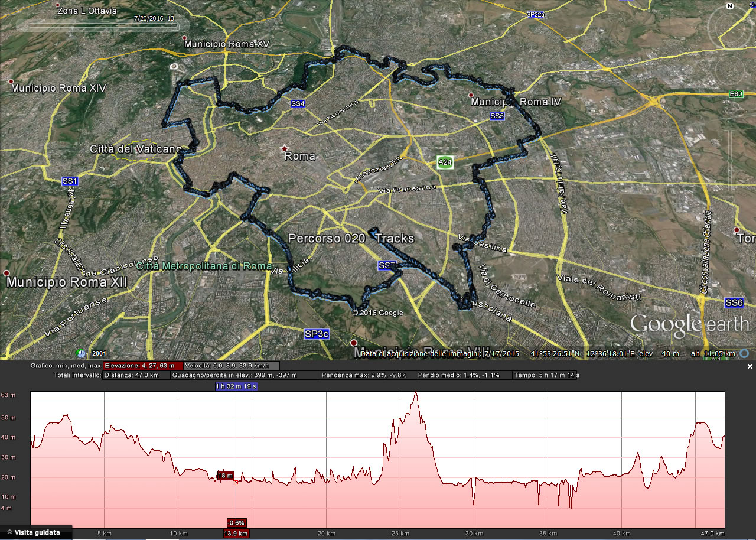Screen dimensions: 756x540
Task: Toggle the Elevazione graph metric
Action: [x=143, y=366]
